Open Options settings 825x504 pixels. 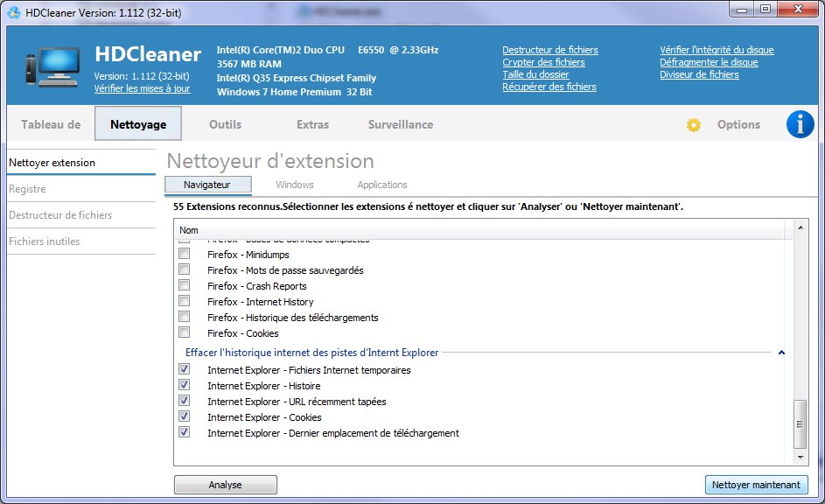(738, 124)
